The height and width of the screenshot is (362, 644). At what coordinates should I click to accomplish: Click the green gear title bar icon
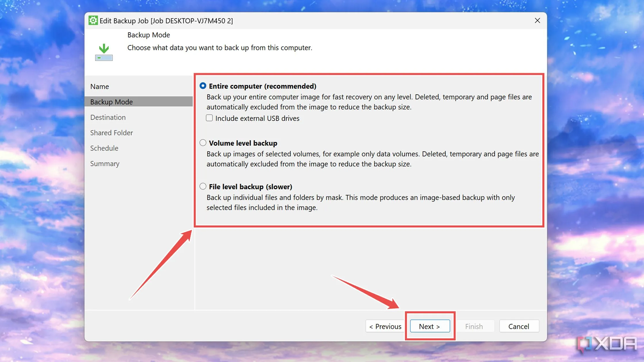pyautogui.click(x=93, y=20)
